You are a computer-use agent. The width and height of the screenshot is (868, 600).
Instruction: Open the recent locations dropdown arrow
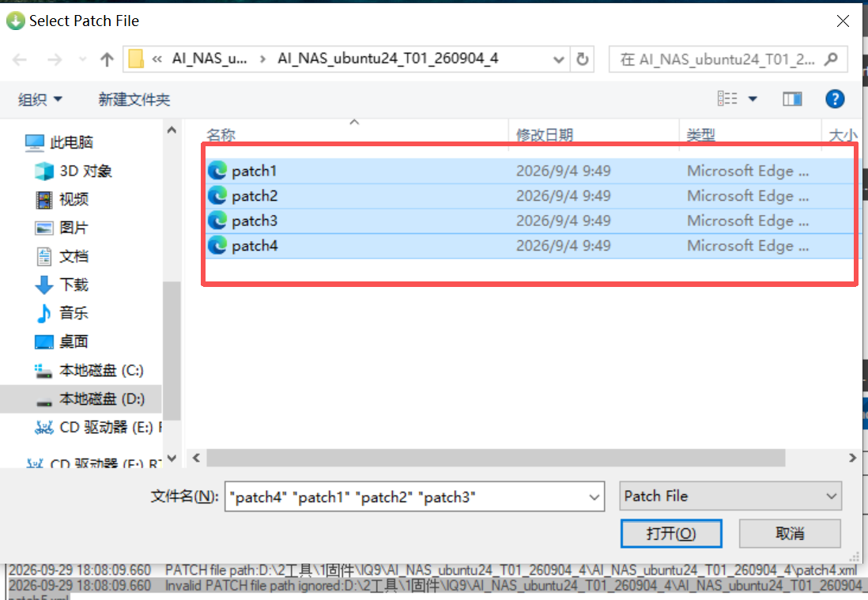click(82, 59)
